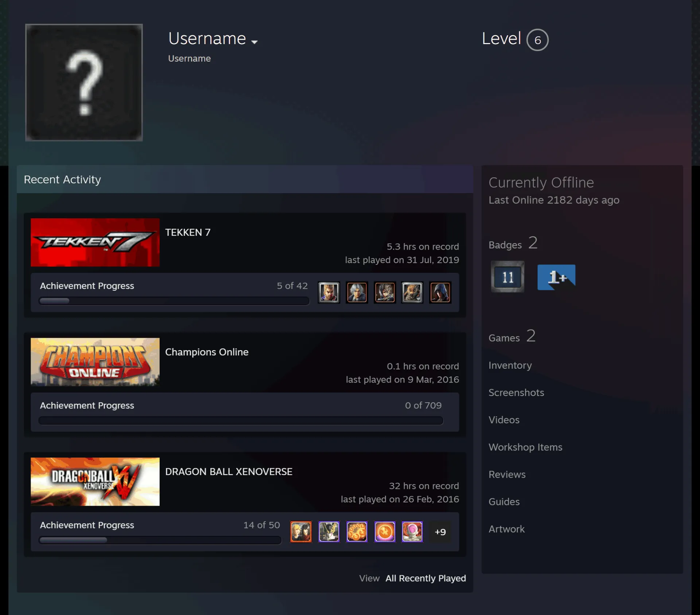View All Recently Played games
Screen dimensions: 700x615
click(425, 578)
